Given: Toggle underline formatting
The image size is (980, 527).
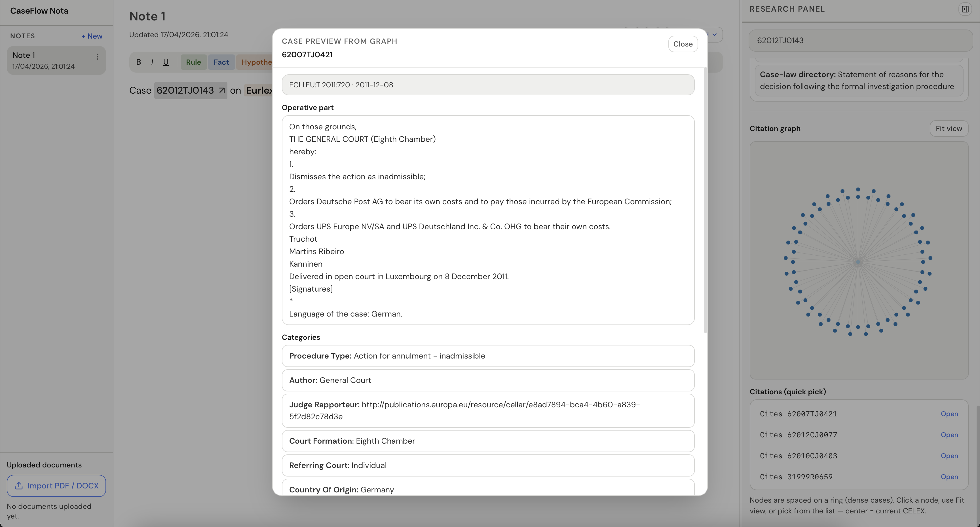Looking at the screenshot, I should [166, 62].
